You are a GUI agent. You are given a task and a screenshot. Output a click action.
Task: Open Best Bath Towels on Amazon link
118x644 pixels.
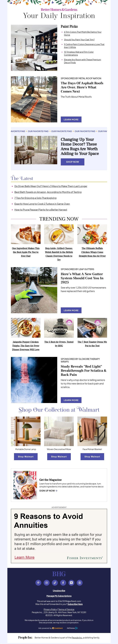tap(48, 192)
